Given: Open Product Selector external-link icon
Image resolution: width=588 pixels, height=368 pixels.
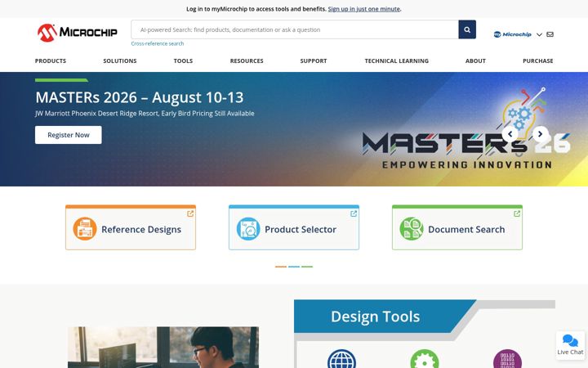Looking at the screenshot, I should (354, 213).
